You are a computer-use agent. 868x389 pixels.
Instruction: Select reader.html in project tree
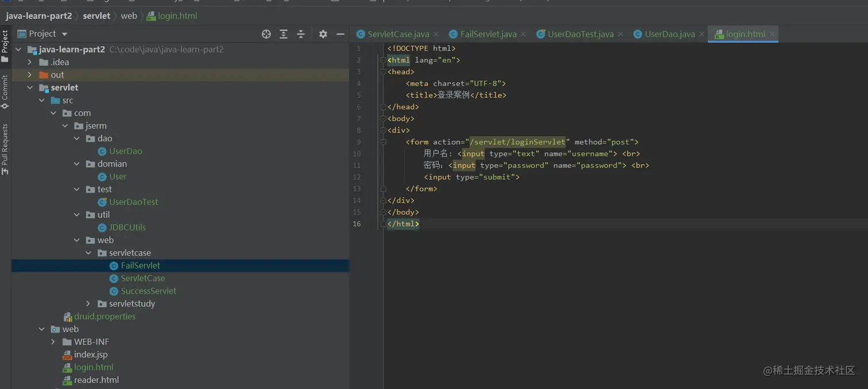coord(96,380)
